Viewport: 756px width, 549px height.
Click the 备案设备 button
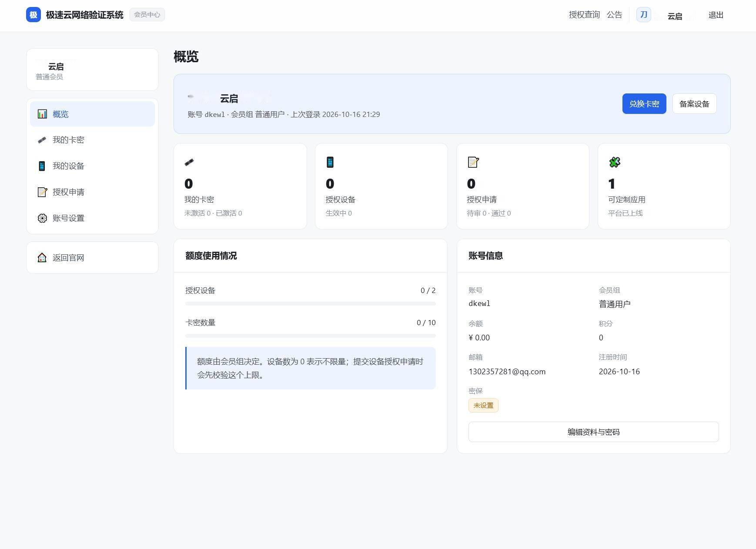pos(694,104)
